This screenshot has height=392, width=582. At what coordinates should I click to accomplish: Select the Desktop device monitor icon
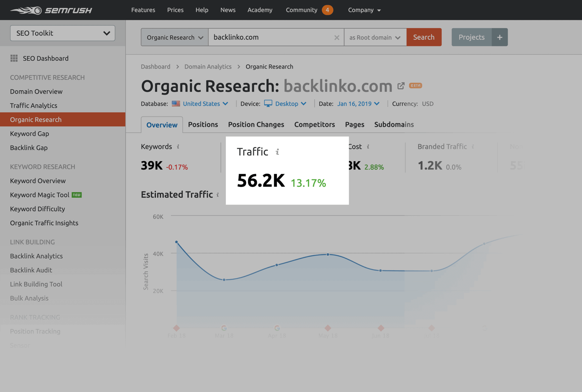click(x=268, y=103)
